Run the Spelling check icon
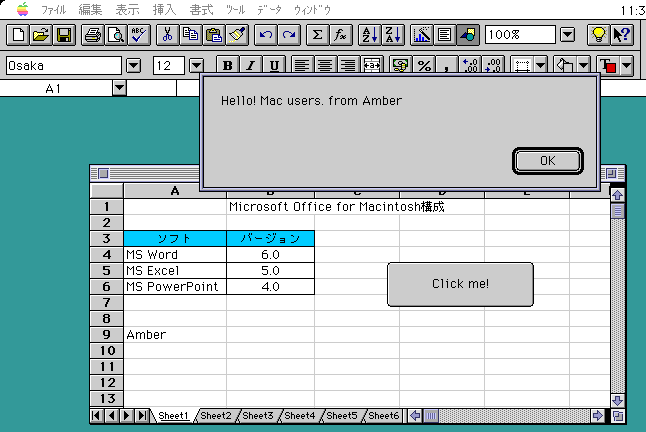Screen dimensions: 646x432 pos(139,35)
